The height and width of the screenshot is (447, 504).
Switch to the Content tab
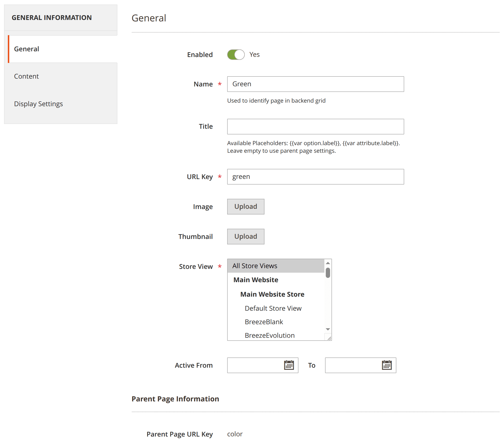(x=26, y=76)
